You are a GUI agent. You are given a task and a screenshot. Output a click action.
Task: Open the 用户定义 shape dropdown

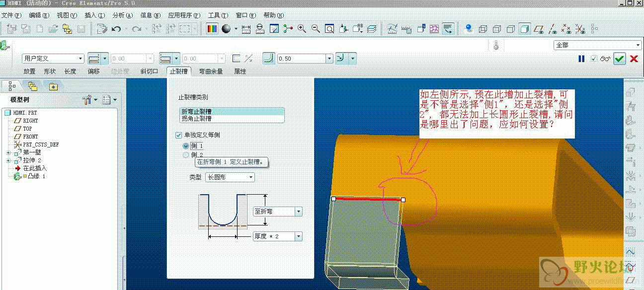pos(53,59)
